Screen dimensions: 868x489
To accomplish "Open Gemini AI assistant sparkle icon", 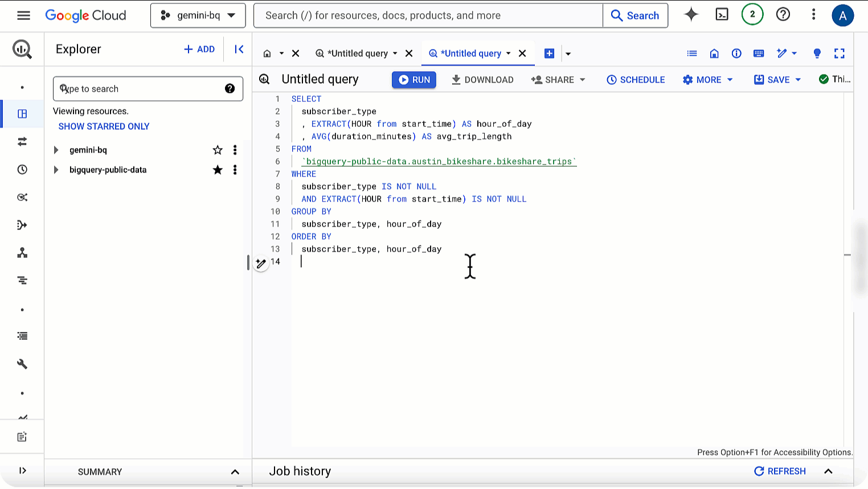I will [691, 15].
